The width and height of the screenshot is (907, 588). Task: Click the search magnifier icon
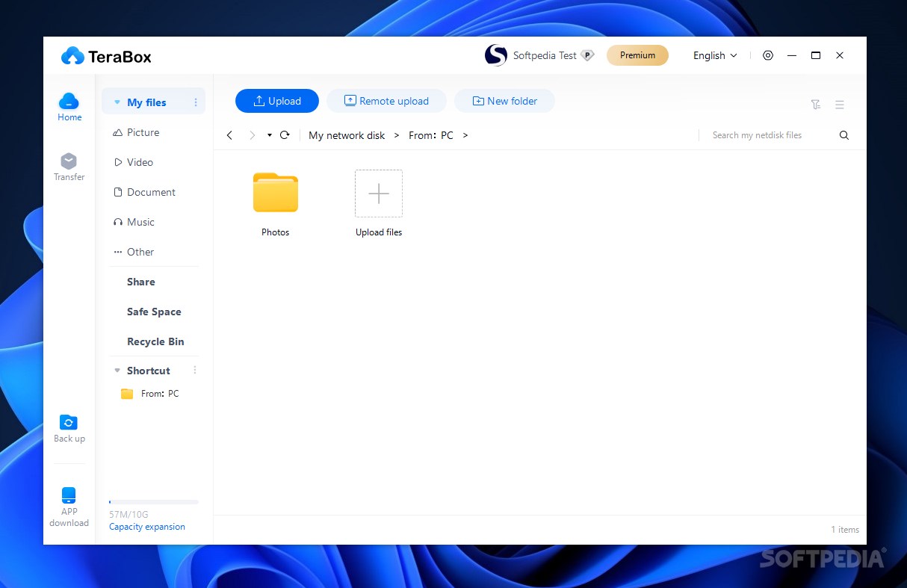tap(844, 135)
